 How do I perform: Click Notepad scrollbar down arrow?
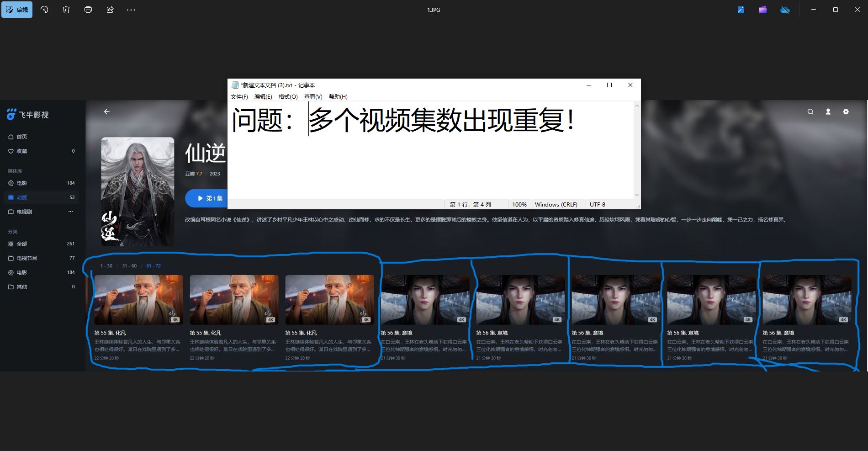point(637,195)
